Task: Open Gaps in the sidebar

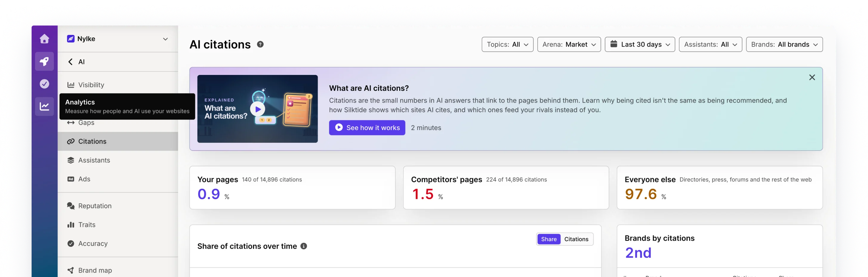Action: (118, 123)
